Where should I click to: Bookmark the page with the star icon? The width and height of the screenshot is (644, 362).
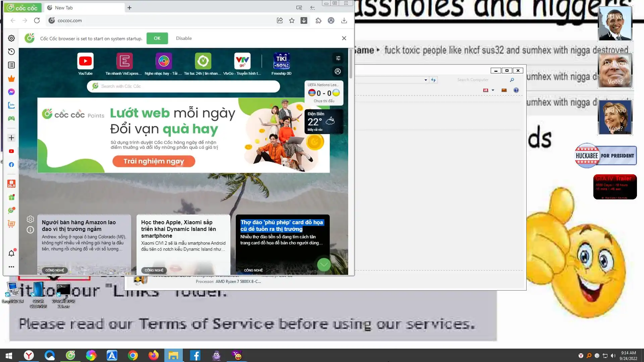[292, 20]
